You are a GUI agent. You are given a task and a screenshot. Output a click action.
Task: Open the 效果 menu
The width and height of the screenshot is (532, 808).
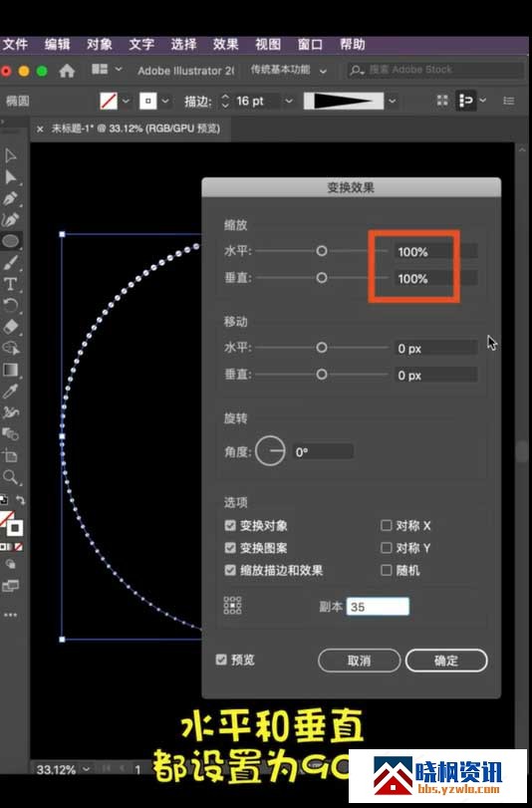pos(226,45)
